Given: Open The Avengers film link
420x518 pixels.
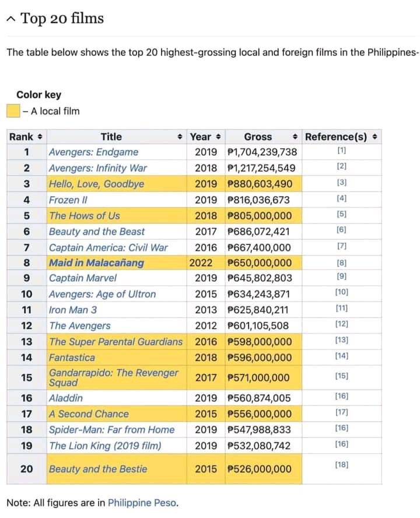Looking at the screenshot, I should tap(80, 325).
